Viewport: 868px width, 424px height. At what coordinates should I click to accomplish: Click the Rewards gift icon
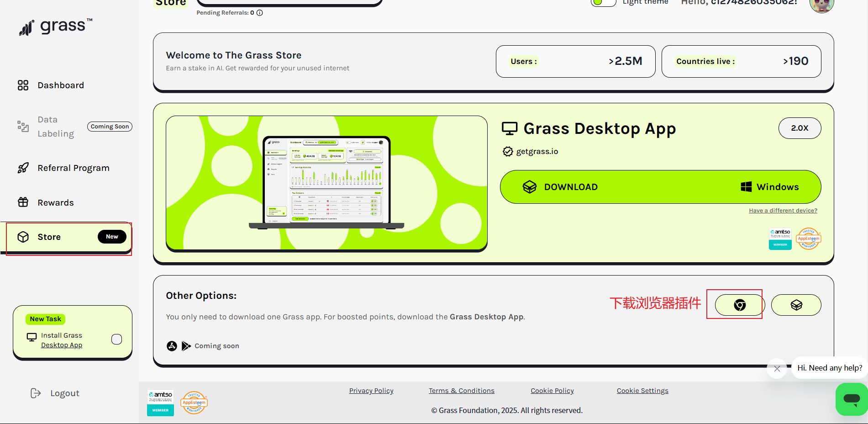point(23,202)
